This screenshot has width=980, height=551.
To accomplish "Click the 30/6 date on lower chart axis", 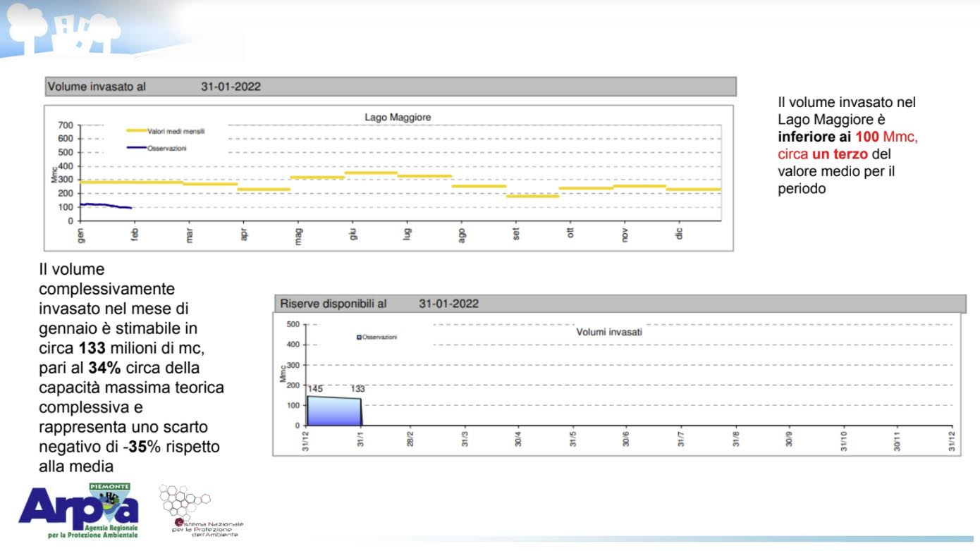I will [x=626, y=439].
